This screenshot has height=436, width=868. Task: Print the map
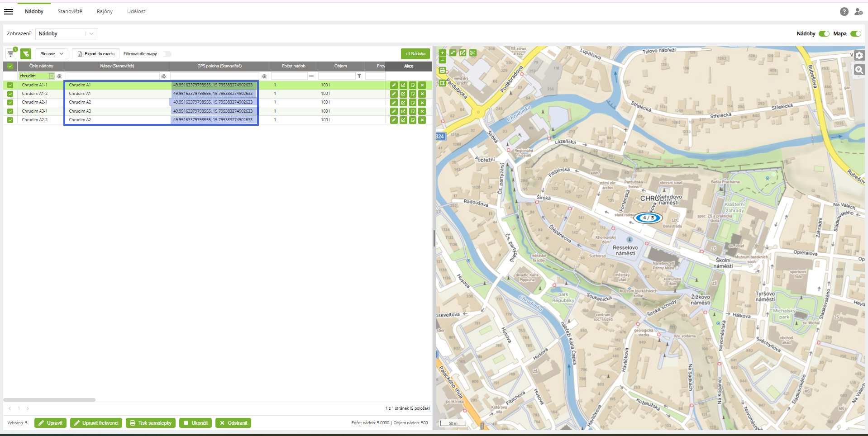443,71
